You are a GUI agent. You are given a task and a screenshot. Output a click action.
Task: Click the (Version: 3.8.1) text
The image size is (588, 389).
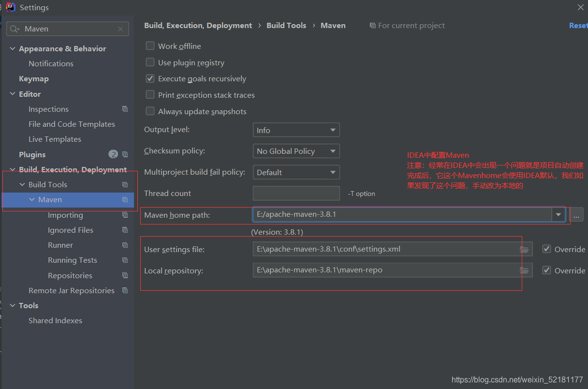tap(277, 232)
